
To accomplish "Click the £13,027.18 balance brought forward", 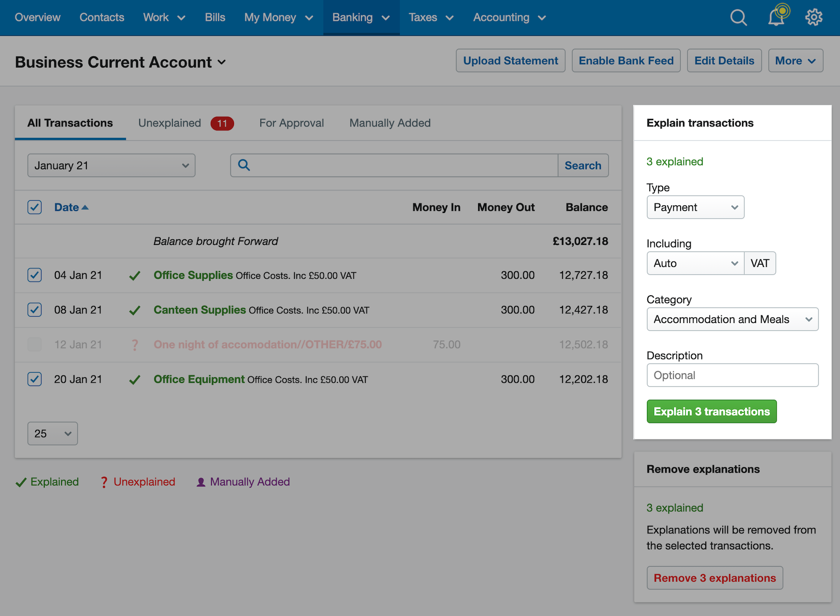I will [580, 241].
